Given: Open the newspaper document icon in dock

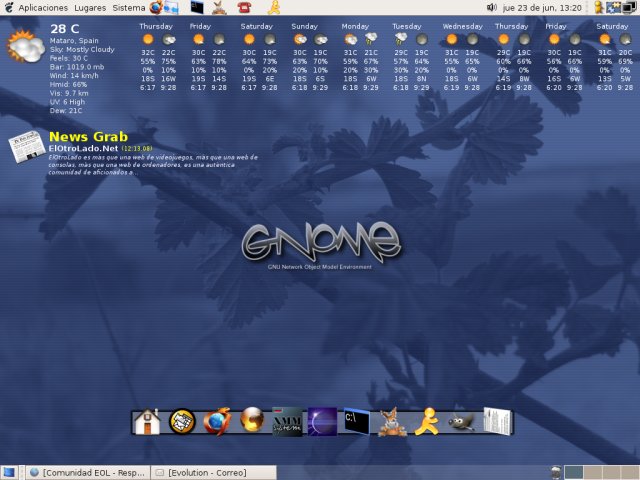Looking at the screenshot, I should click(497, 422).
